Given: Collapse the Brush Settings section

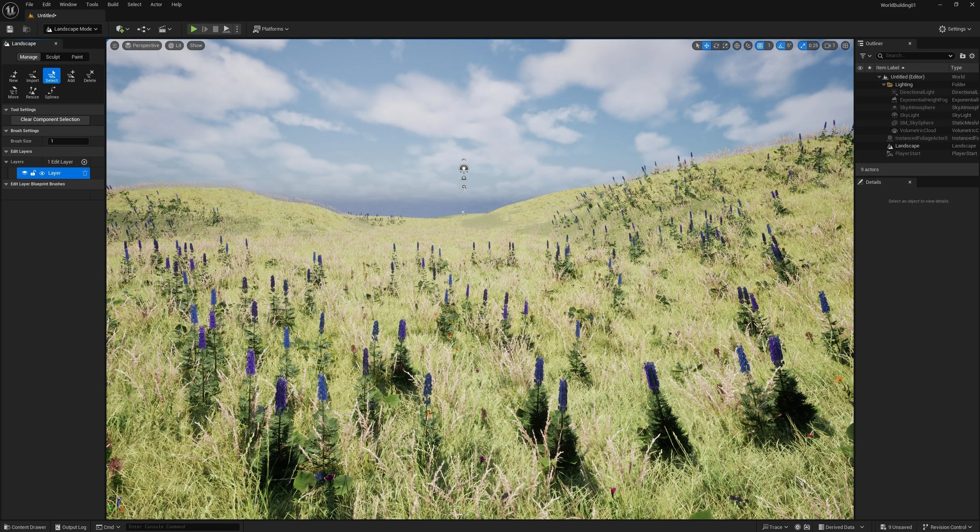Looking at the screenshot, I should click(x=6, y=131).
